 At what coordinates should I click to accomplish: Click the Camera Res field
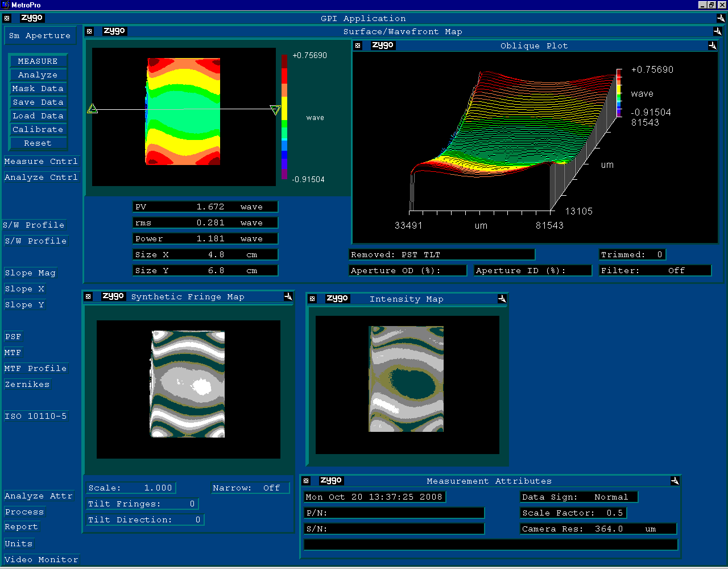[x=598, y=529]
